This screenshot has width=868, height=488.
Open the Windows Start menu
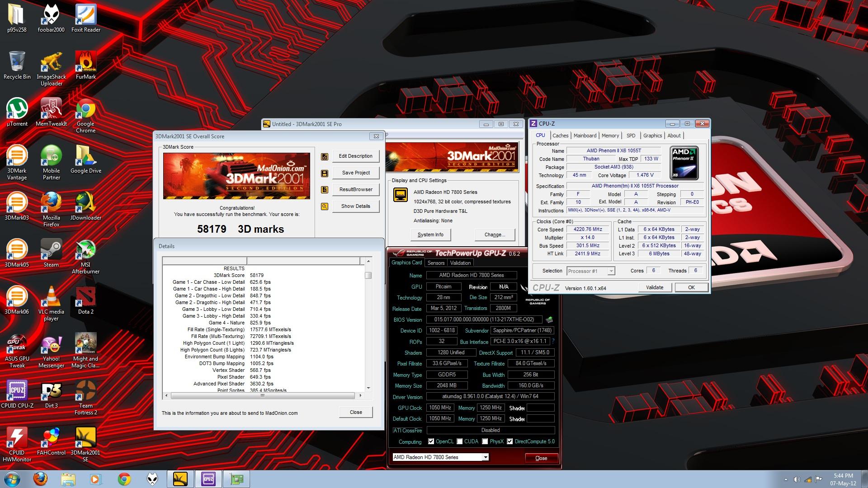[12, 479]
